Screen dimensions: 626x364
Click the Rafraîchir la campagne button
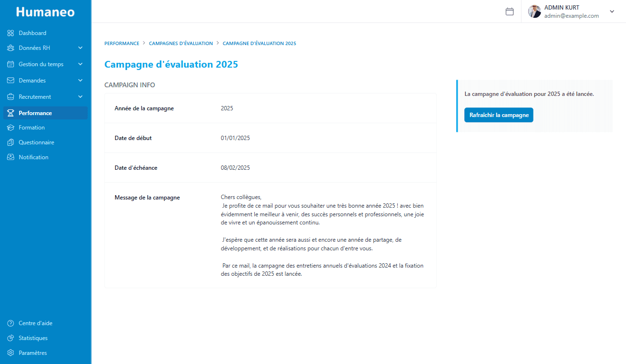click(498, 115)
